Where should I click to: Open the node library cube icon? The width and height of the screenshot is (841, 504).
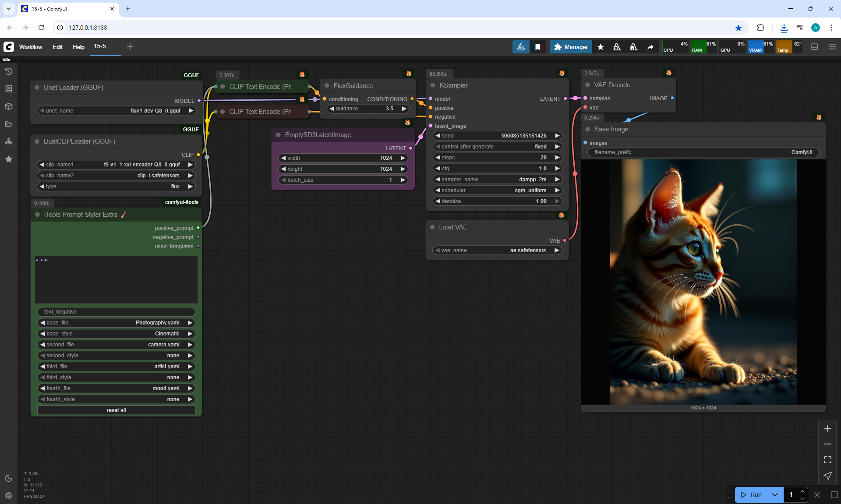point(8,106)
